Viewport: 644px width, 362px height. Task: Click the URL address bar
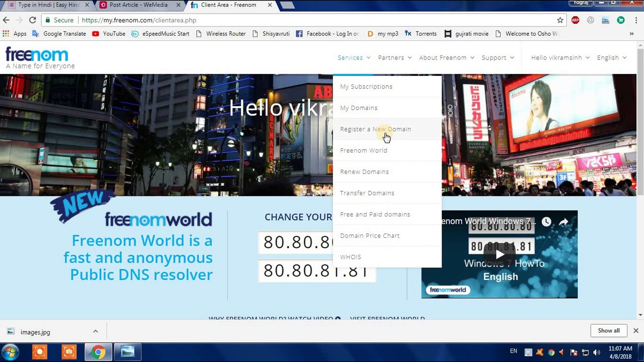tap(314, 20)
